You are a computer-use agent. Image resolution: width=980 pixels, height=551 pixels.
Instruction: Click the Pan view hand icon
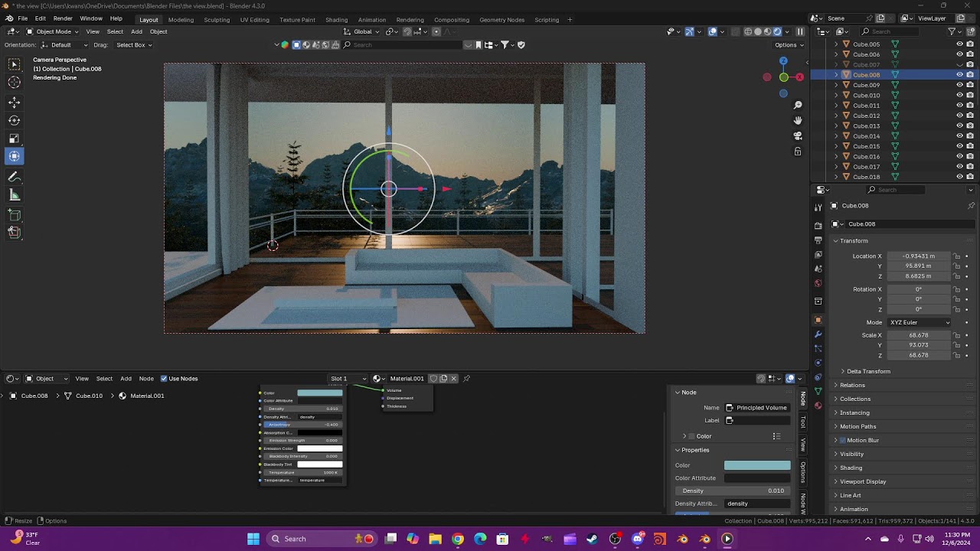click(x=798, y=120)
